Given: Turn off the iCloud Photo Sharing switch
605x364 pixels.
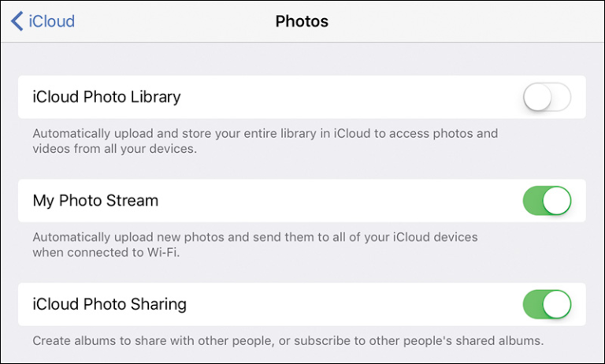Looking at the screenshot, I should pos(547,304).
